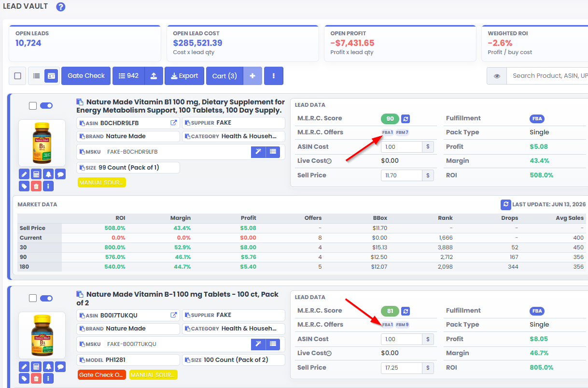Screen dimensions: 588x388
Task: Open comments for the B0CHDR9LFB lead
Action: click(60, 174)
